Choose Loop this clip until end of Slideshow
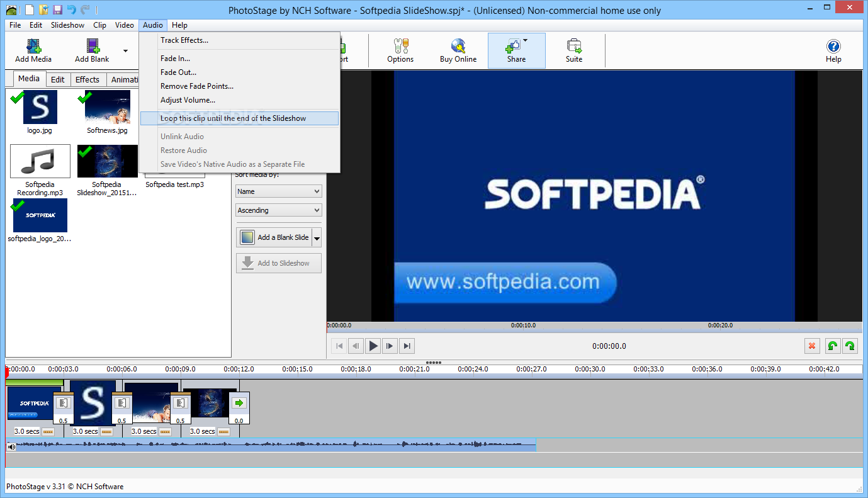The height and width of the screenshot is (498, 868). (x=239, y=118)
